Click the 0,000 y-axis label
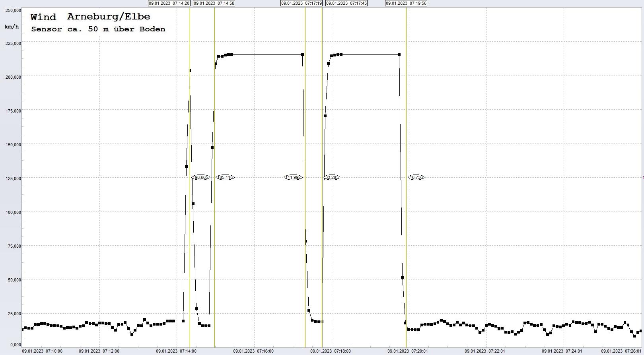644x355 pixels. point(16,345)
